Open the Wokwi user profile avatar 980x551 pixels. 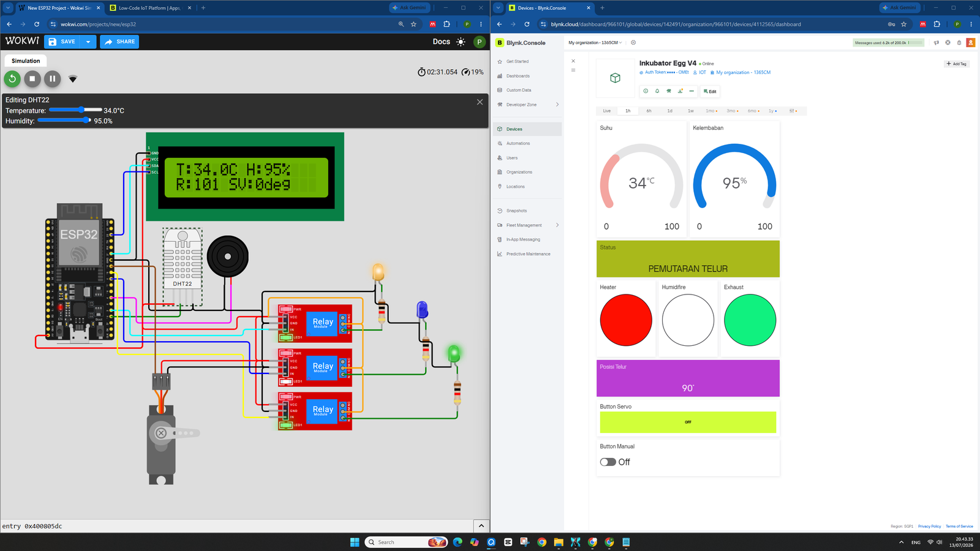[480, 42]
